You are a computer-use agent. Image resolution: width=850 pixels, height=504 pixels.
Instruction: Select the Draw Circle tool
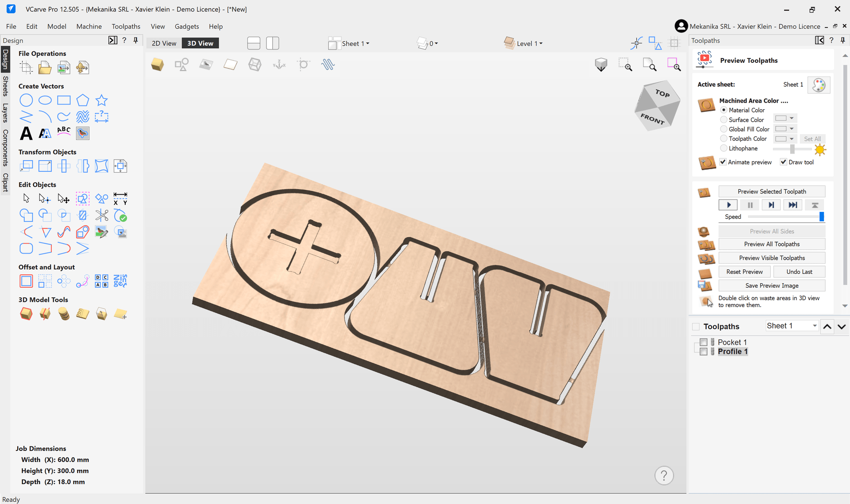(x=26, y=100)
